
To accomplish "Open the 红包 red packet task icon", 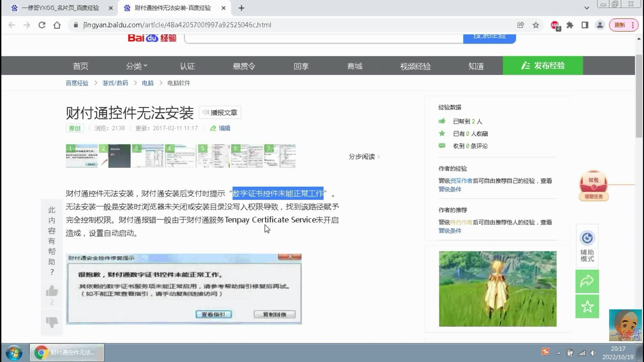I will click(x=593, y=184).
